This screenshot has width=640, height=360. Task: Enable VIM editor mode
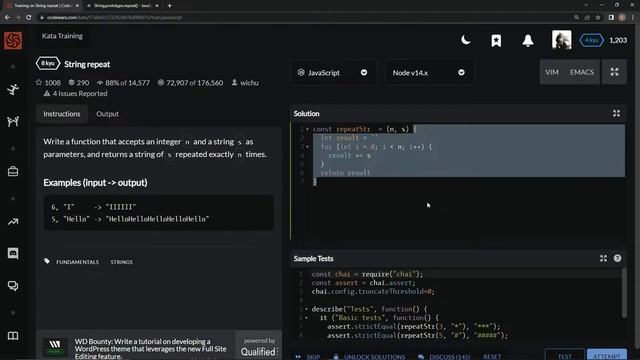coord(552,72)
